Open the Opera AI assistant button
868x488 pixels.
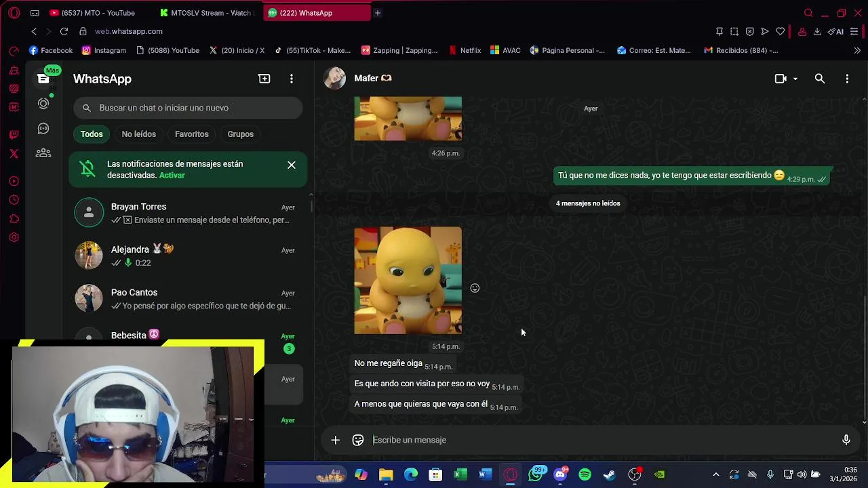tap(835, 31)
